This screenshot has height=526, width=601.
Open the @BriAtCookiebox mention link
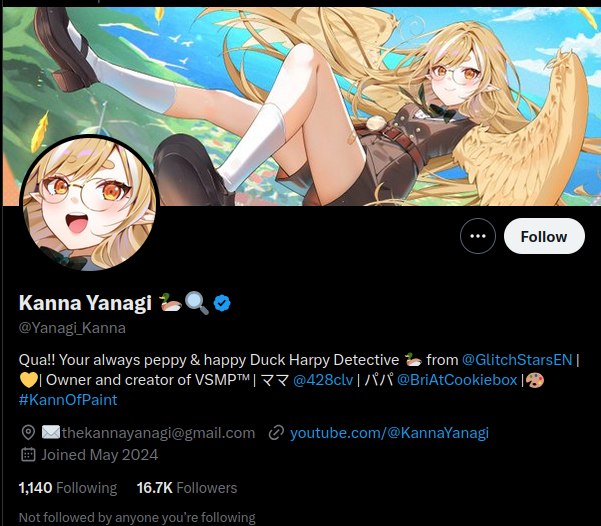click(x=457, y=380)
